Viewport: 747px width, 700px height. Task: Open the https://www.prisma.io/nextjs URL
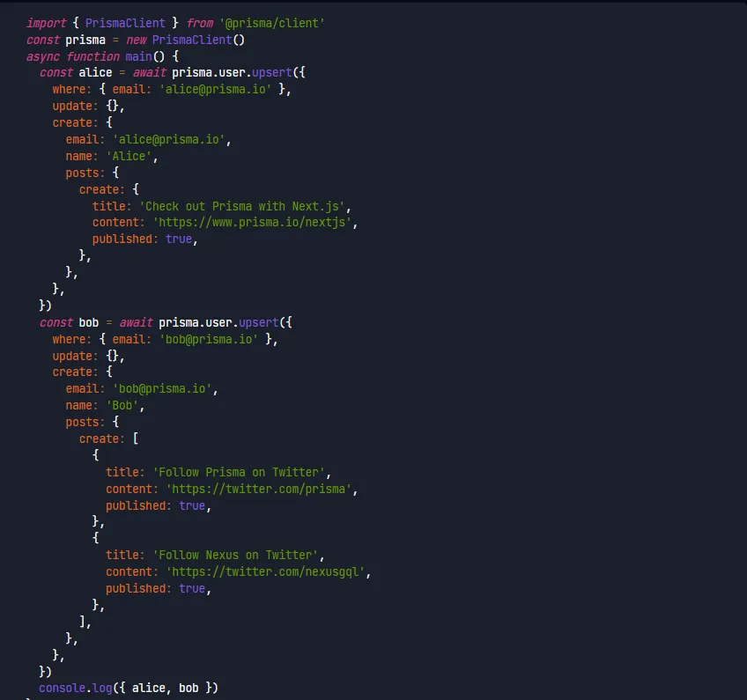pyautogui.click(x=251, y=223)
